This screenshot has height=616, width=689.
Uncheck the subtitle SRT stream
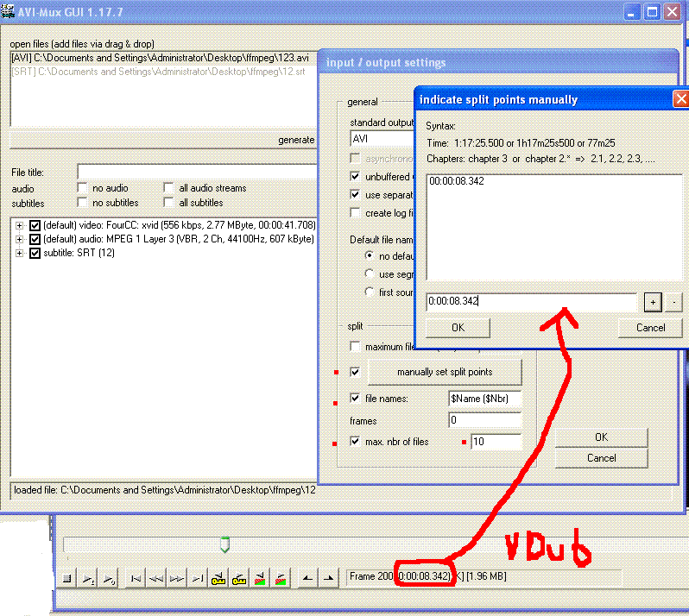click(x=35, y=253)
